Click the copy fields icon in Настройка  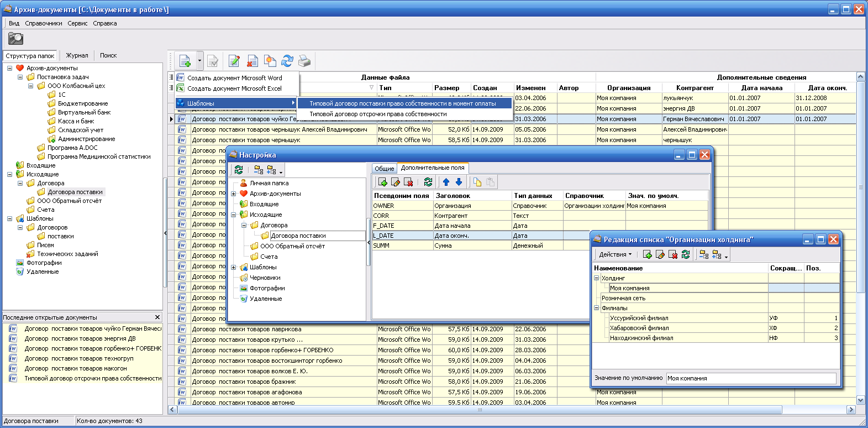pyautogui.click(x=477, y=182)
